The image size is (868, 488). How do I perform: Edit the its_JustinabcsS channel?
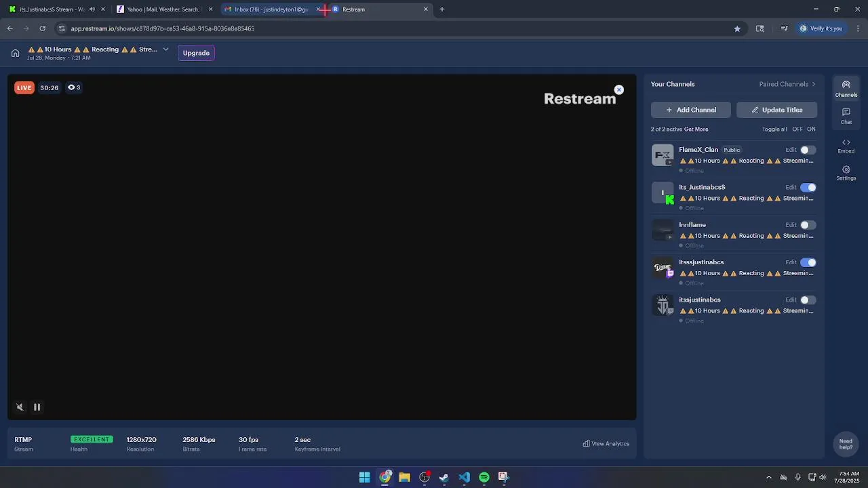click(x=791, y=187)
